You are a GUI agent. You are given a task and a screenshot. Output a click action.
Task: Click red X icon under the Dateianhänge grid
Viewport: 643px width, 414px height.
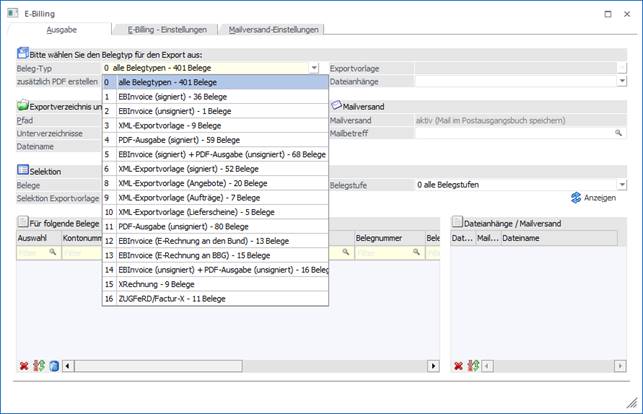(x=458, y=366)
